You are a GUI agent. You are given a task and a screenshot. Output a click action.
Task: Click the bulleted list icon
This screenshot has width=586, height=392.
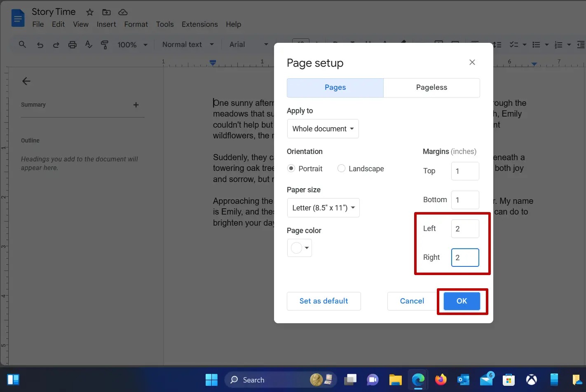536,44
